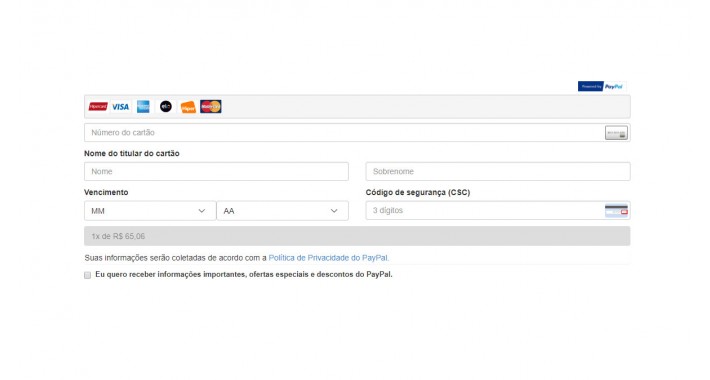Focus the Nome input field

click(216, 172)
